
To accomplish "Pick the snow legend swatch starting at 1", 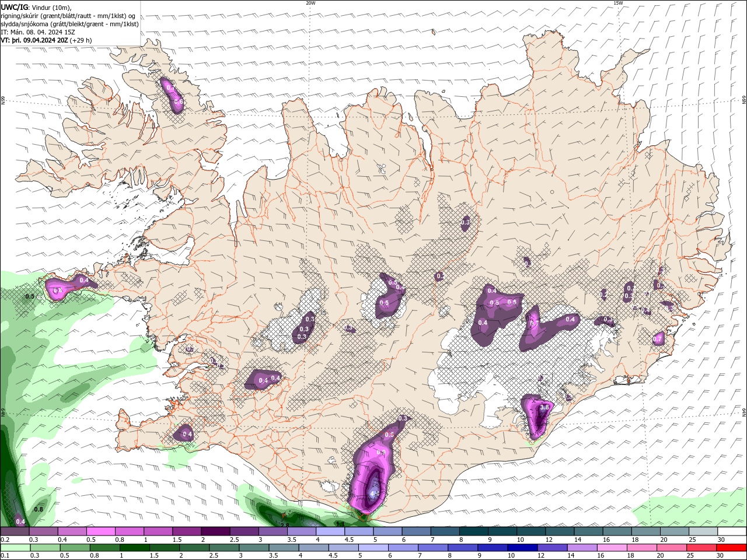I will (158, 531).
